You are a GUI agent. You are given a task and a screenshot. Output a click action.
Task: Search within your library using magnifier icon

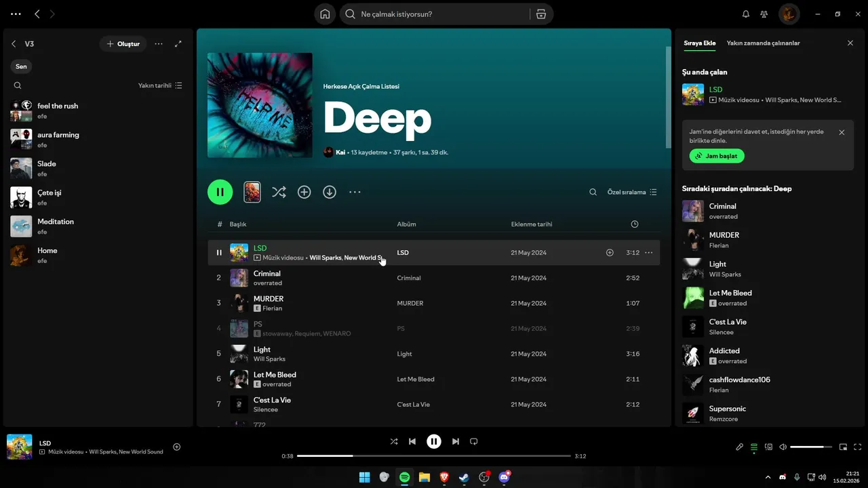[x=18, y=85]
